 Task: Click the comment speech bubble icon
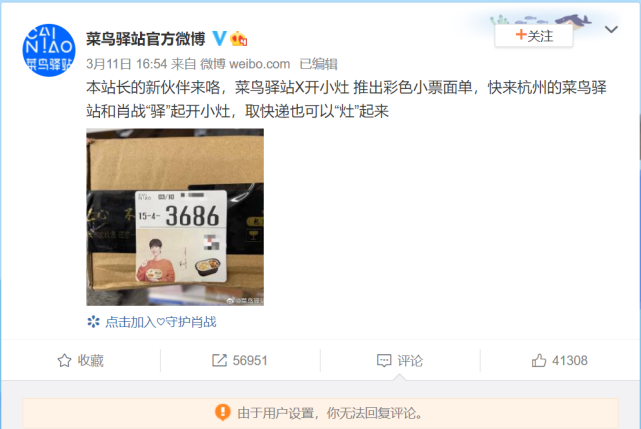384,360
